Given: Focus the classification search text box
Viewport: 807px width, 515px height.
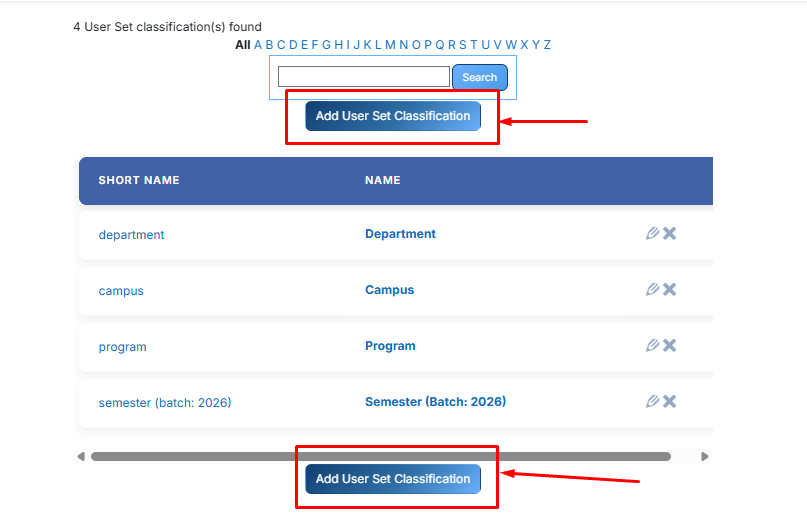Looking at the screenshot, I should click(364, 77).
